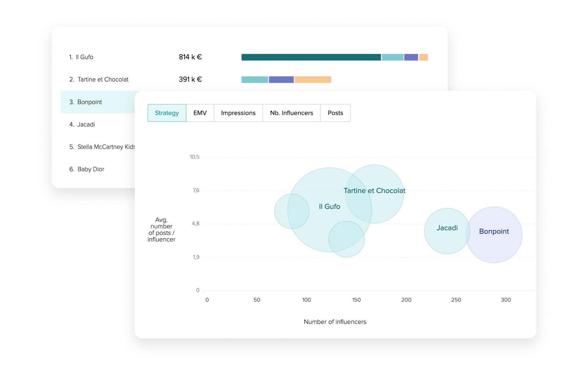Click the 814 k € value
588x379 pixels.
coord(190,57)
